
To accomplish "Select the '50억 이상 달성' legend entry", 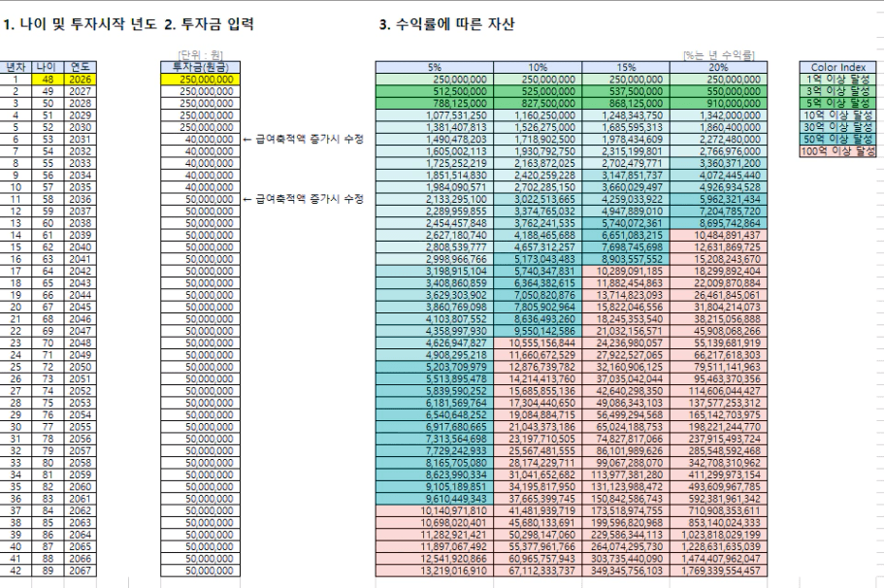I will [837, 140].
